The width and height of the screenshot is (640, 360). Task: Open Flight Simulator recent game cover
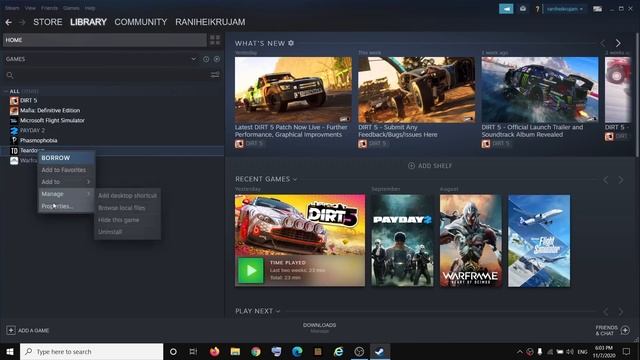click(x=539, y=241)
